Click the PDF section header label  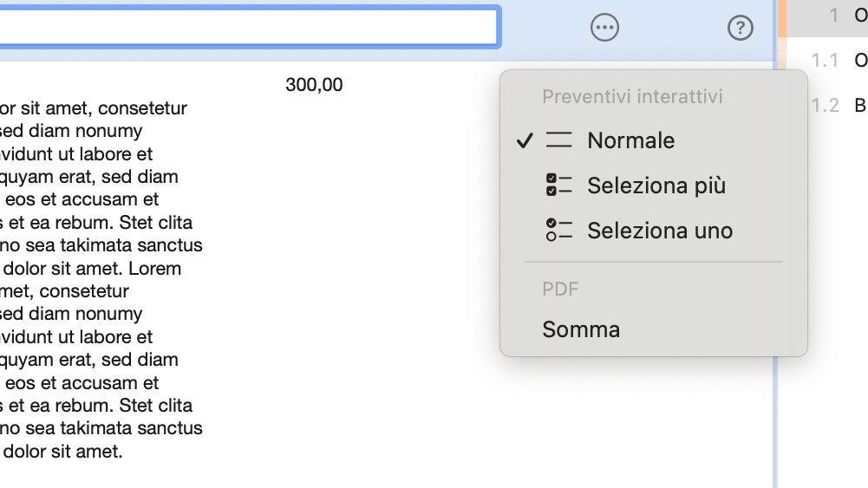click(x=560, y=289)
